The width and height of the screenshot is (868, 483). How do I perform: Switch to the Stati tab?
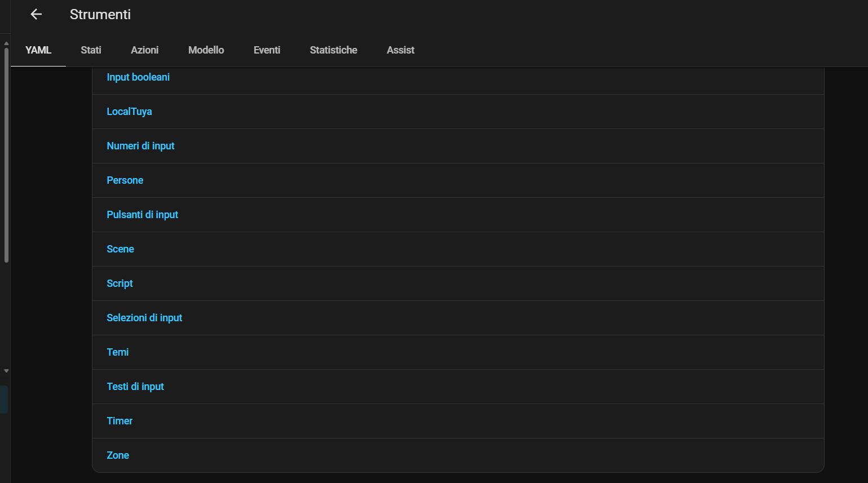click(x=91, y=50)
